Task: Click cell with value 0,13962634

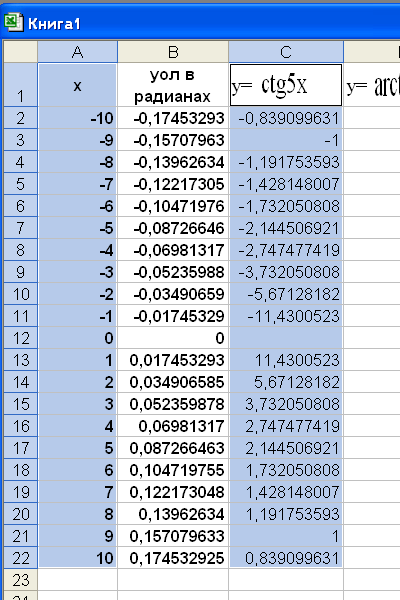Action: click(173, 514)
